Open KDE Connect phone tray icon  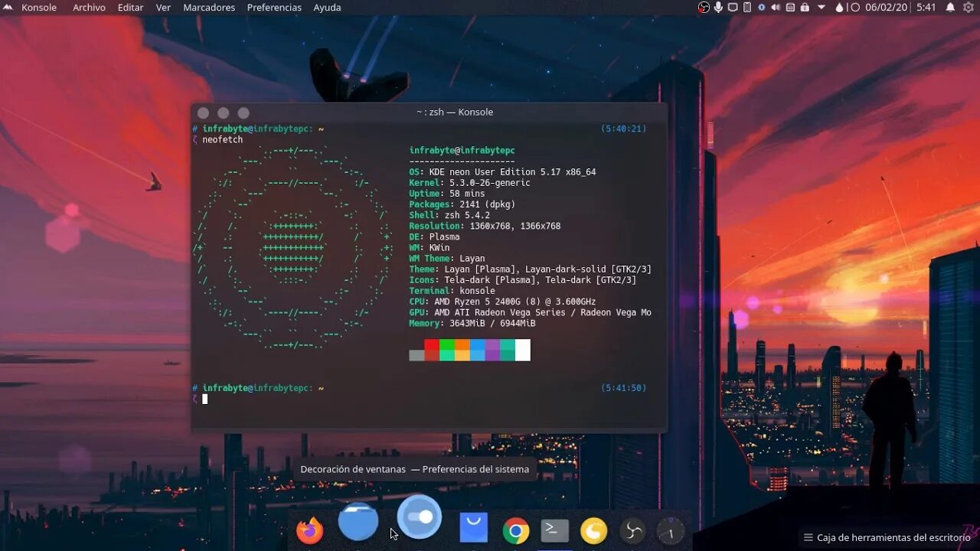747,8
